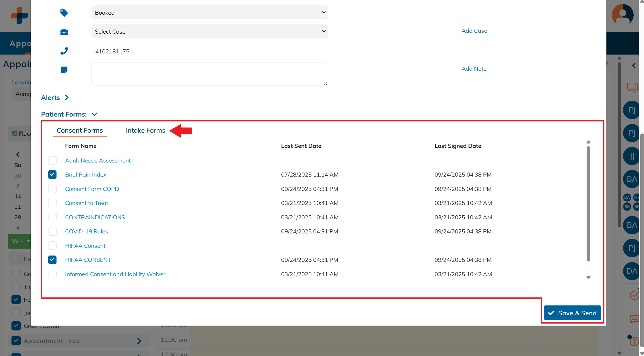Click the tag icon beside the Booked status
This screenshot has height=356, width=644.
(64, 12)
